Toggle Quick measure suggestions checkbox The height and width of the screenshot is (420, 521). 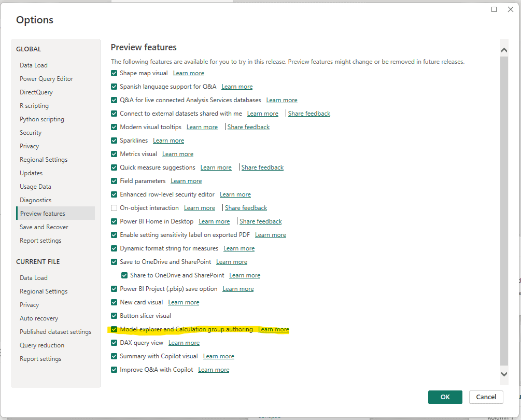tap(114, 167)
